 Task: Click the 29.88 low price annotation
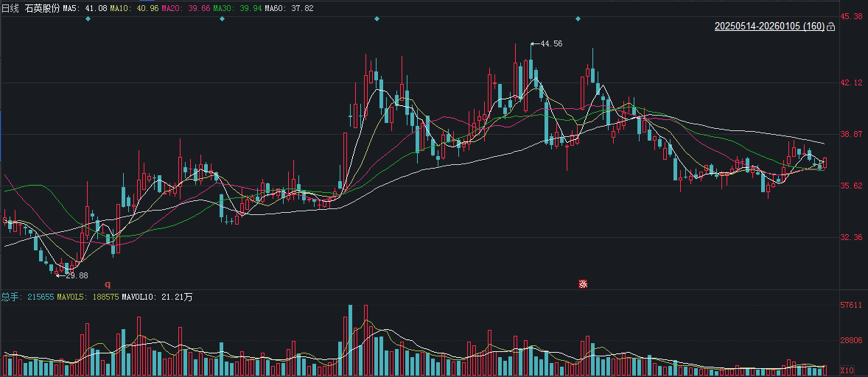(x=77, y=275)
